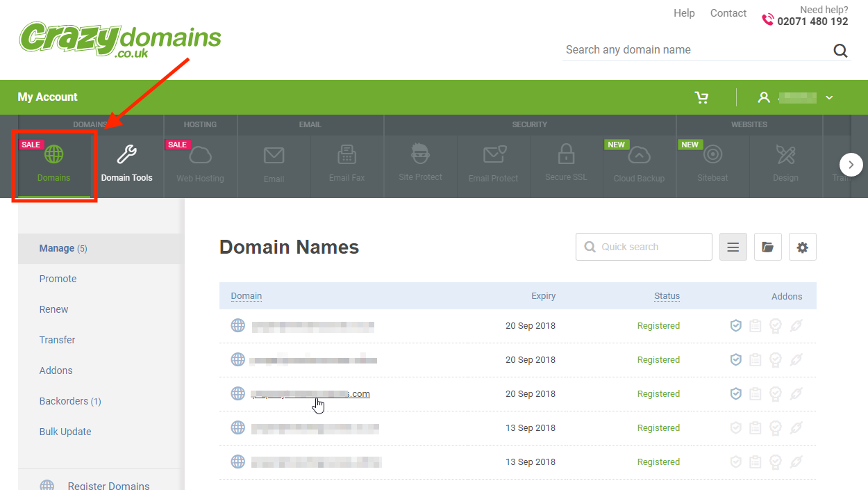Open the shopping cart icon
The image size is (868, 490).
pyautogui.click(x=702, y=97)
